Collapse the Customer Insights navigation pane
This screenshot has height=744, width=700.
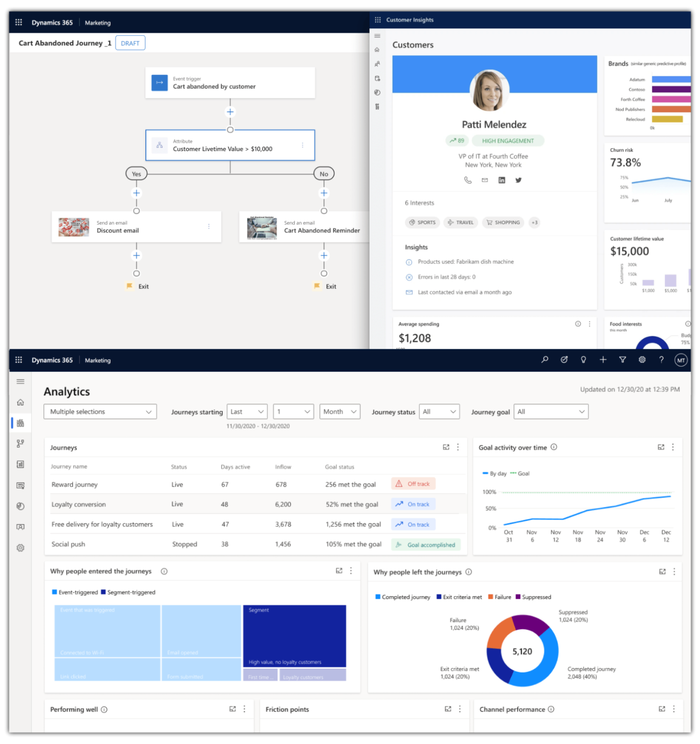point(377,36)
